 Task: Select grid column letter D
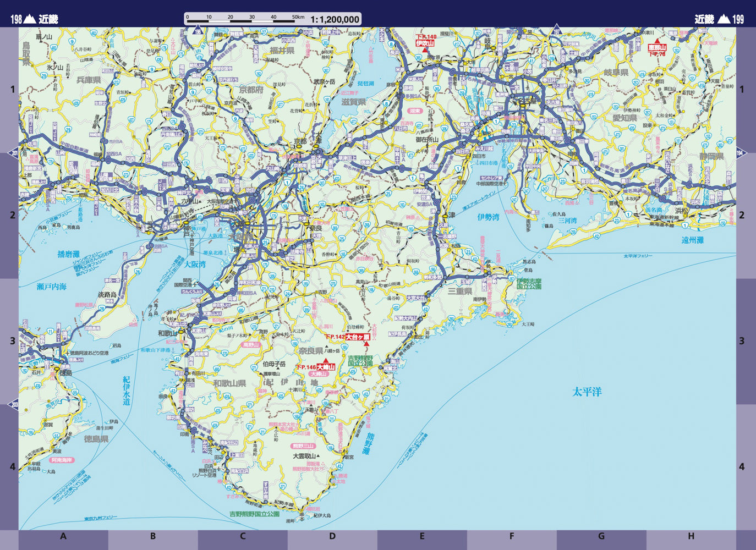point(332,536)
